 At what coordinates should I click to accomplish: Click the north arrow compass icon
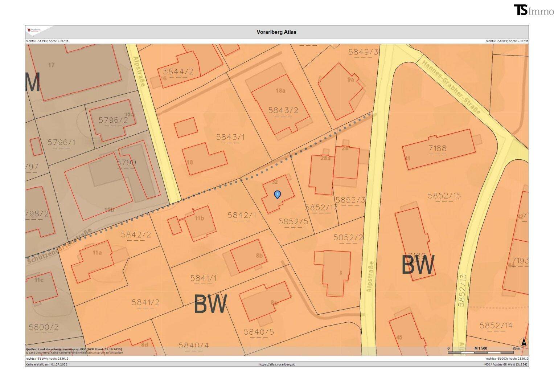tap(524, 342)
